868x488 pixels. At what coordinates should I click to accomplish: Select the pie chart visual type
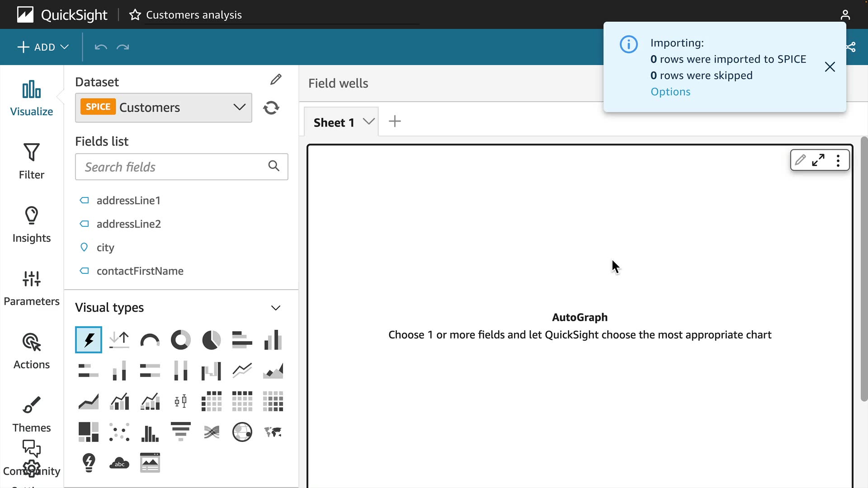click(x=211, y=340)
